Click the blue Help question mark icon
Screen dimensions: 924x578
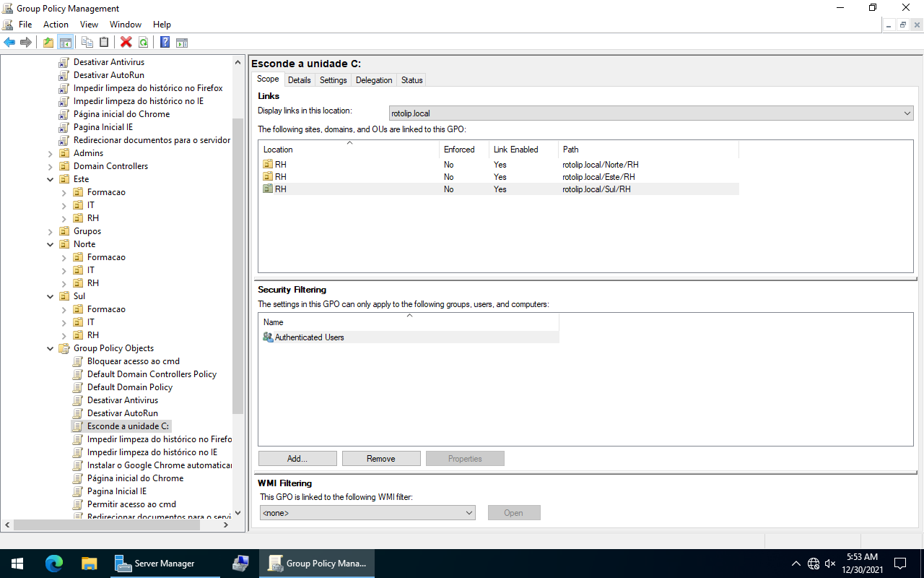165,42
